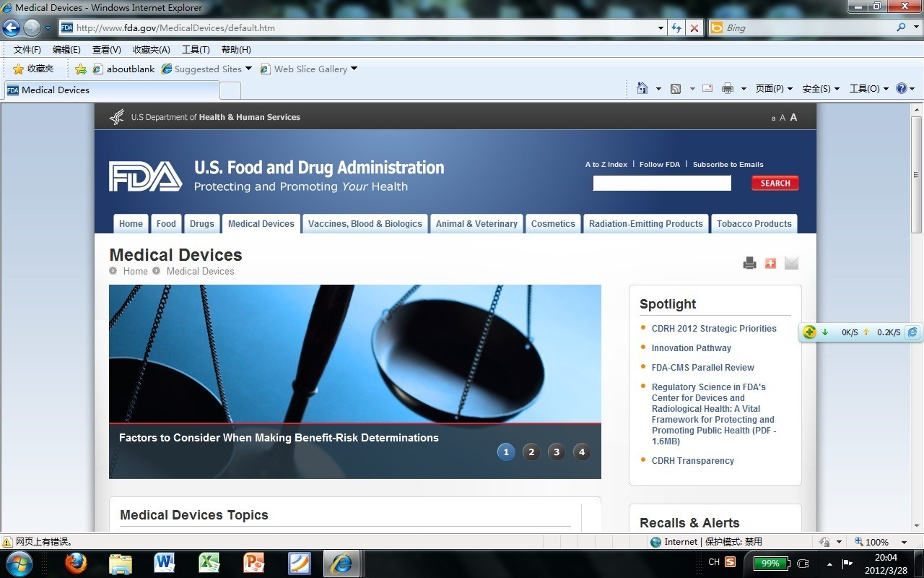This screenshot has width=924, height=578.
Task: Click the red Share plus icon
Action: click(x=770, y=263)
